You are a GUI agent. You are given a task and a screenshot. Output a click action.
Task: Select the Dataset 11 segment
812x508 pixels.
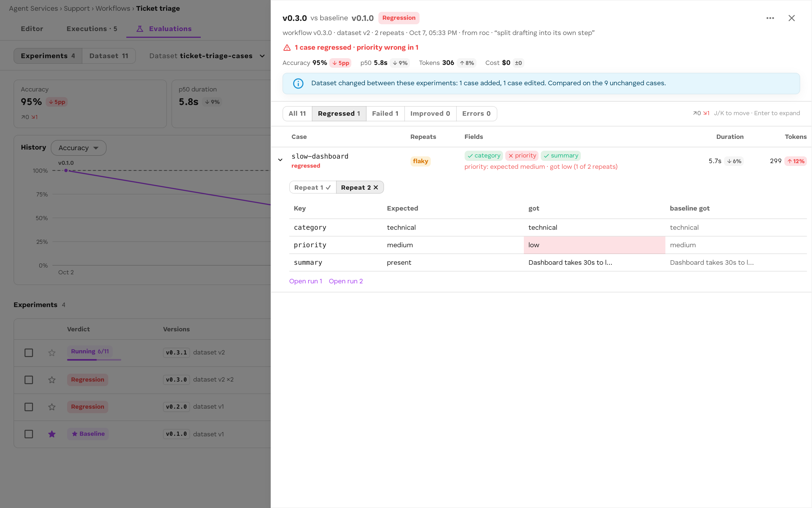(x=109, y=56)
